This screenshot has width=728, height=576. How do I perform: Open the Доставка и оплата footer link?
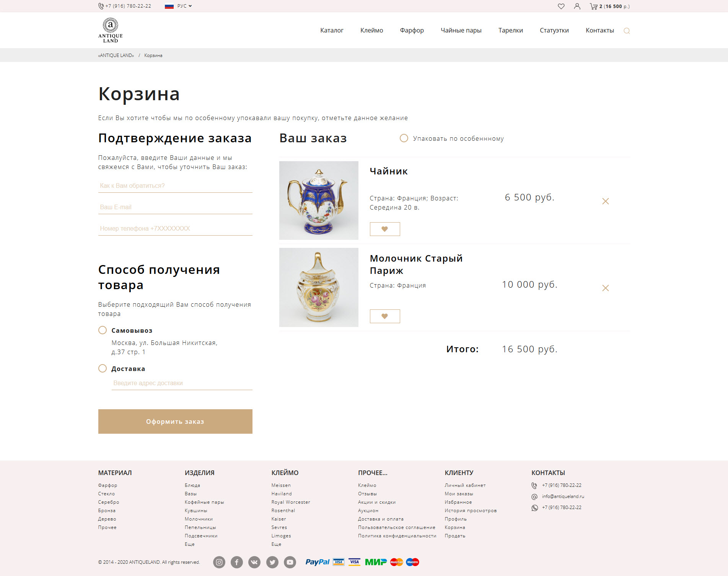tap(381, 519)
